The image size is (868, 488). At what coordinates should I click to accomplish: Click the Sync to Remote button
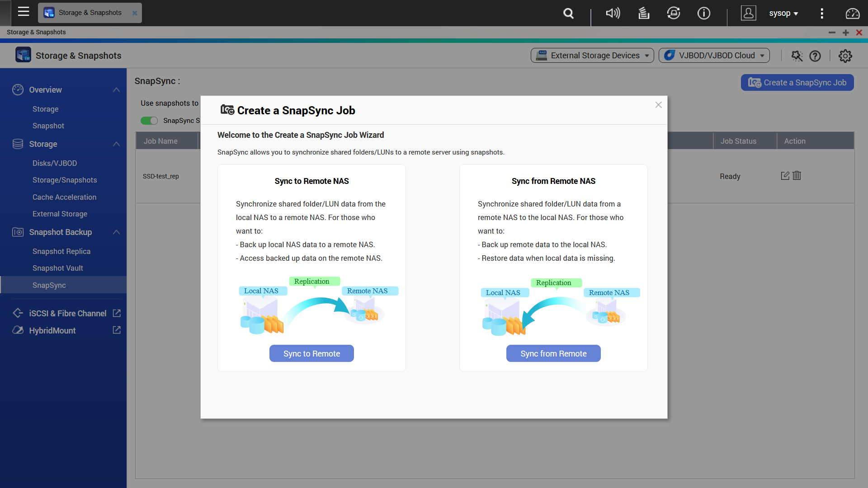pos(311,353)
